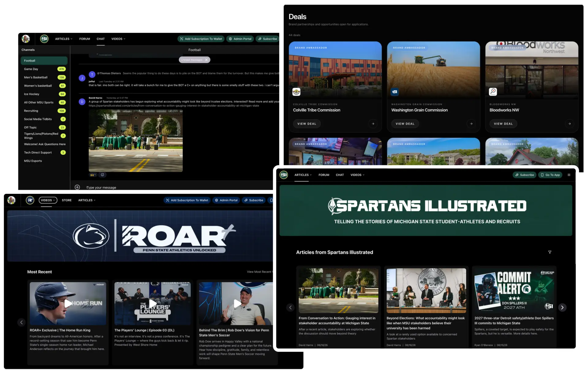Viewport: 588px width, 373px height.
Task: Click Subscribe in chat window header
Action: coord(267,39)
